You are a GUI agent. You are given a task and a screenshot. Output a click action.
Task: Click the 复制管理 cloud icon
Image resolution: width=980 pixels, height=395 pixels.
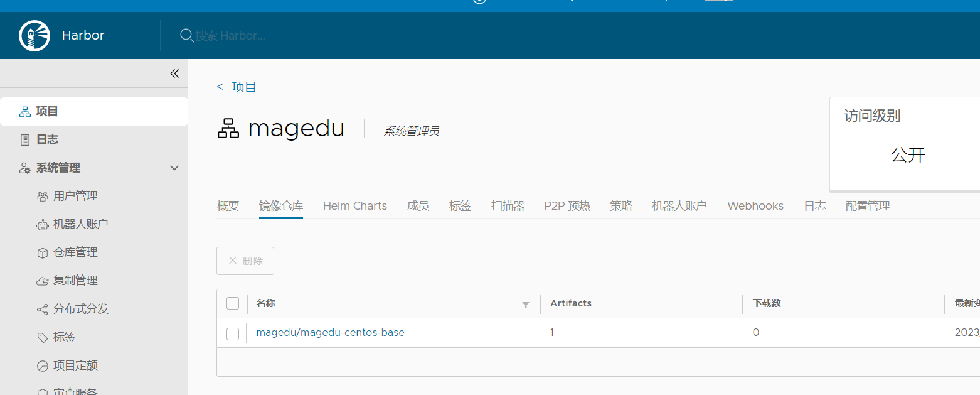(43, 281)
